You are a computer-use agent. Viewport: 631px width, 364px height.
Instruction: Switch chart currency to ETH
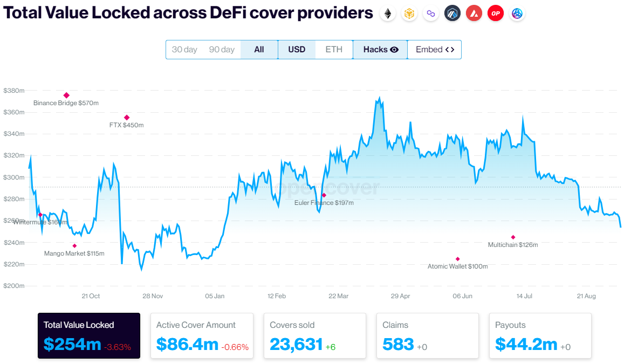334,50
